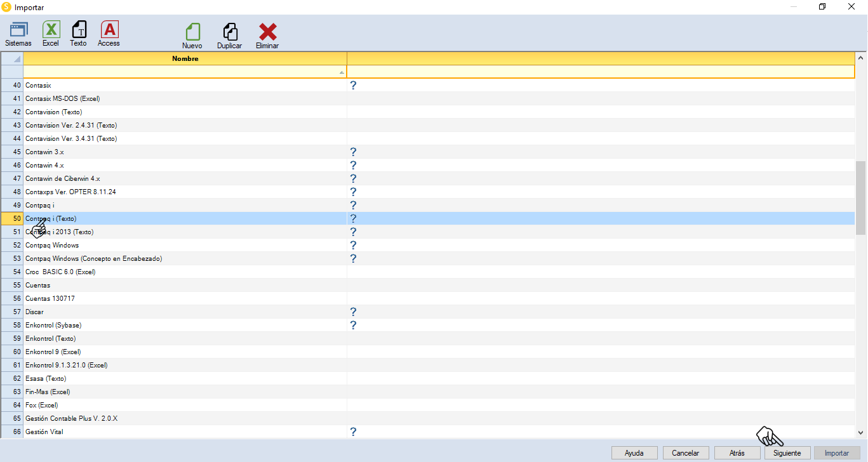Open help icon for Contasix row
868x462 pixels.
click(x=353, y=85)
